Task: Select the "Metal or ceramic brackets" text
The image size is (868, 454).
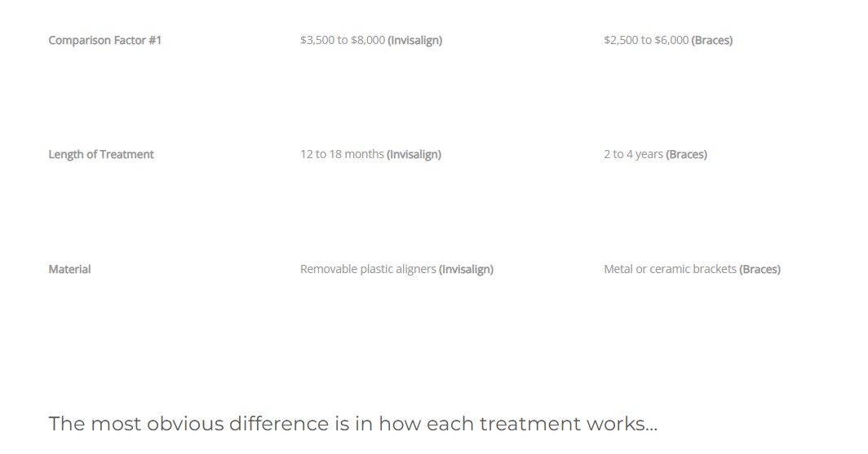Action: 670,269
